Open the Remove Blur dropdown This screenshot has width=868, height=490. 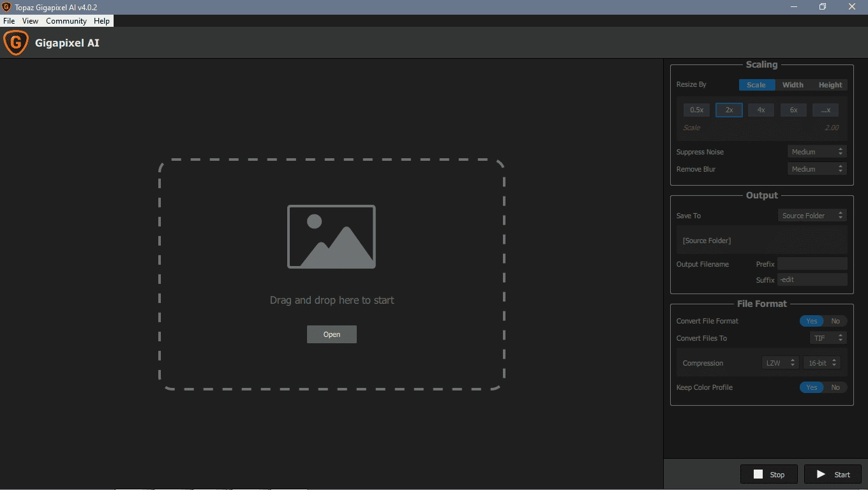point(817,169)
